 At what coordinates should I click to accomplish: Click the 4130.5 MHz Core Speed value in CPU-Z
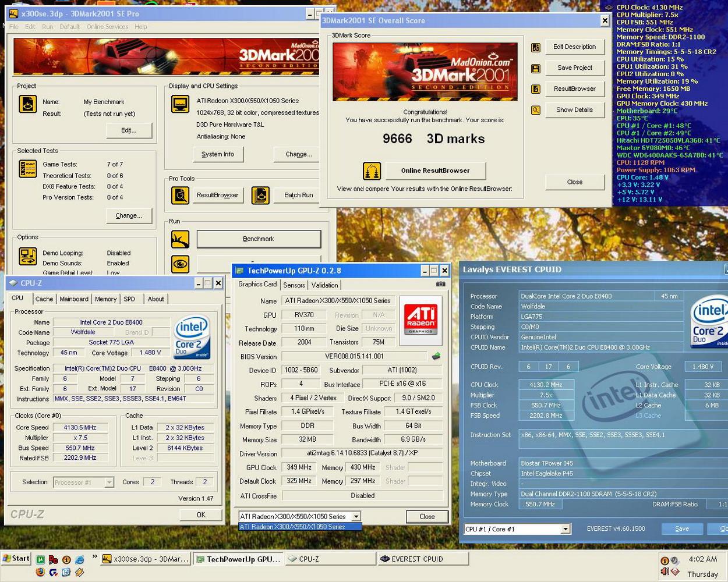pyautogui.click(x=80, y=428)
